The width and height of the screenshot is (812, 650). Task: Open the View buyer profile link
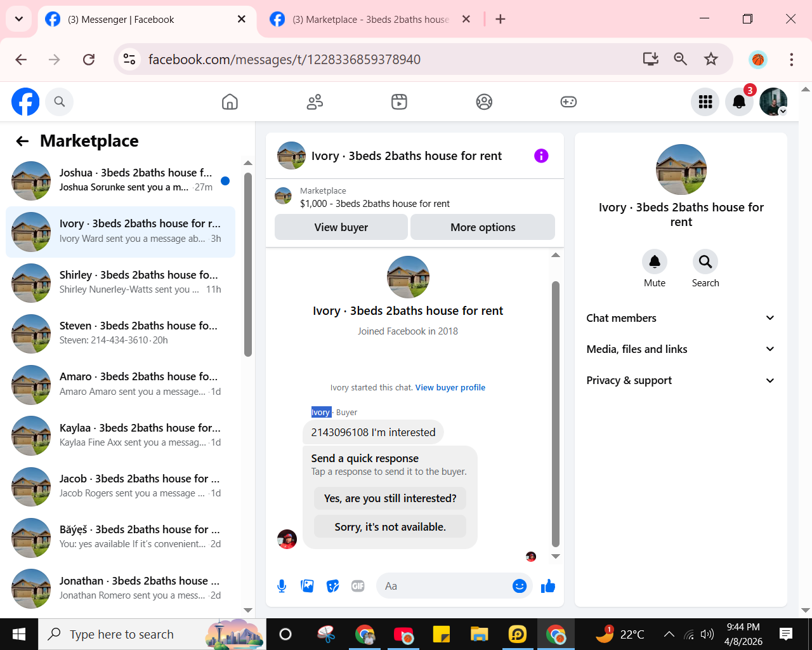450,387
